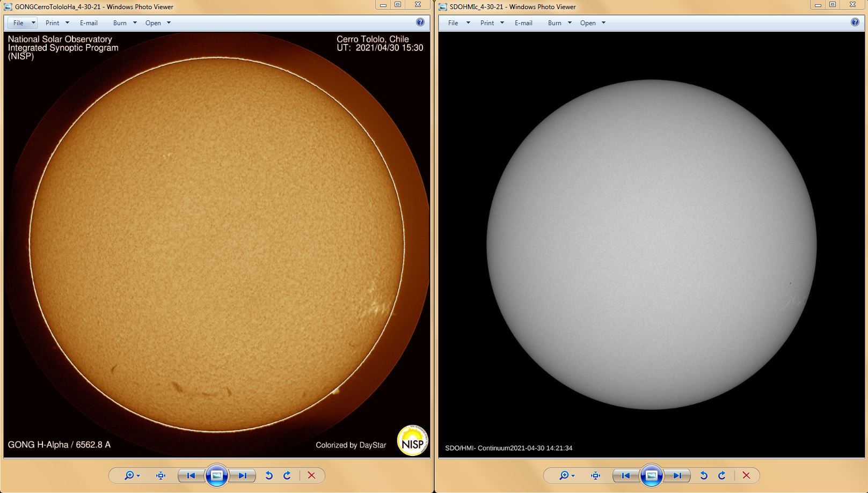Expand Burn dropdown arrow in GONG viewer
This screenshot has height=493, width=868.
[x=135, y=23]
